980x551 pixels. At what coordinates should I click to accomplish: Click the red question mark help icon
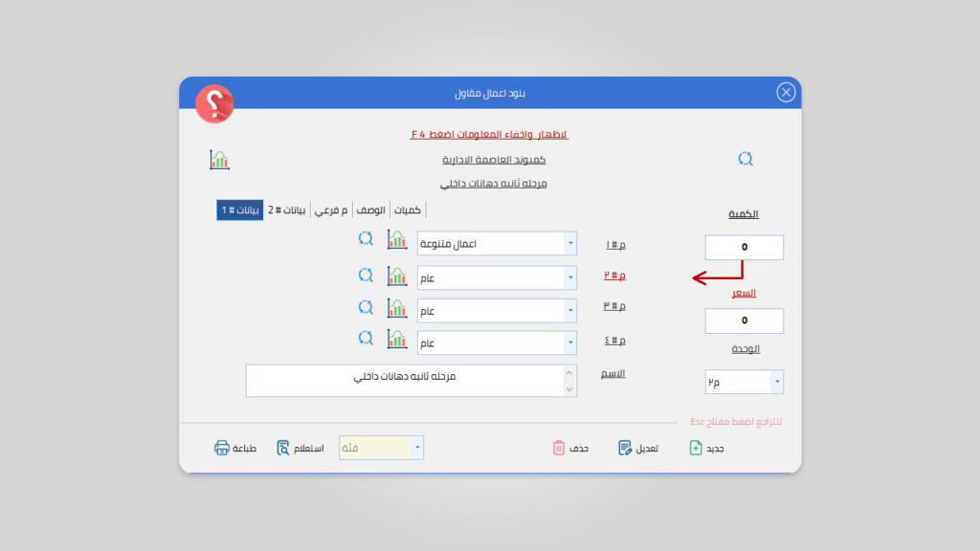point(214,103)
